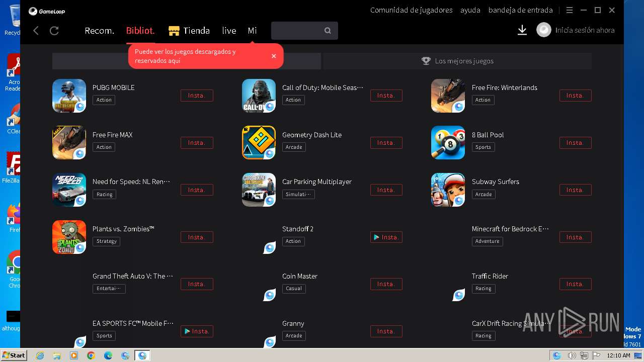The image size is (644, 362).
Task: Install Minecraft for Bedrock
Action: tap(575, 237)
